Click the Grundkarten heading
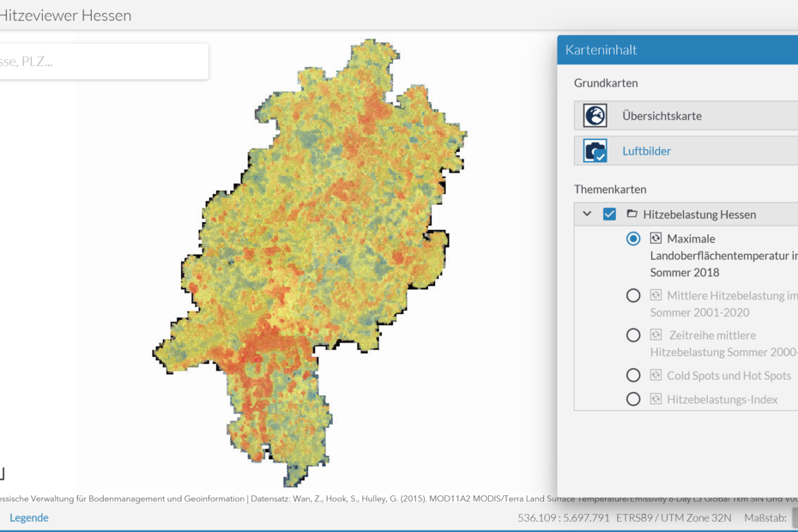 tap(606, 83)
